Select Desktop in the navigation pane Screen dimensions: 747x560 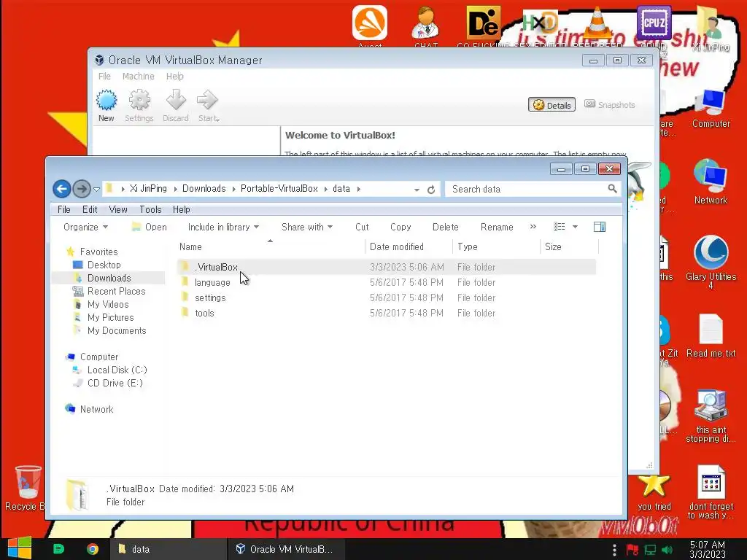[104, 265]
